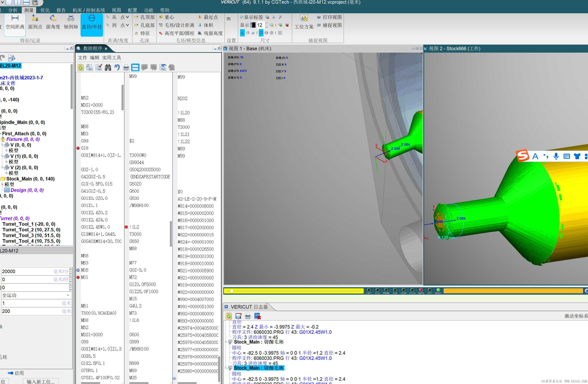Clear the log with LOG red-X icon

tap(257, 316)
